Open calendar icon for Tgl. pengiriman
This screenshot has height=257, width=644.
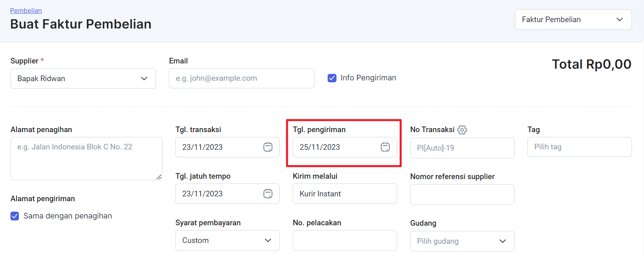(x=385, y=147)
